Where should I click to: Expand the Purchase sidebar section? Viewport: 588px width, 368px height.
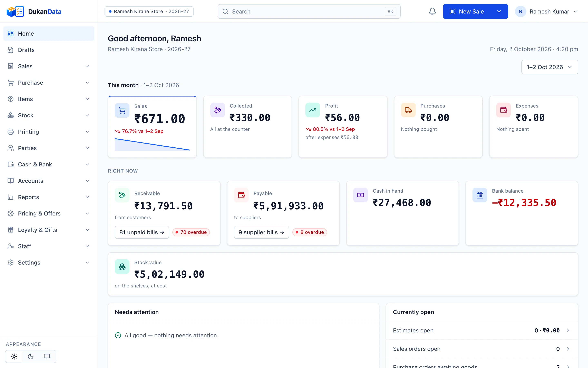point(87,83)
